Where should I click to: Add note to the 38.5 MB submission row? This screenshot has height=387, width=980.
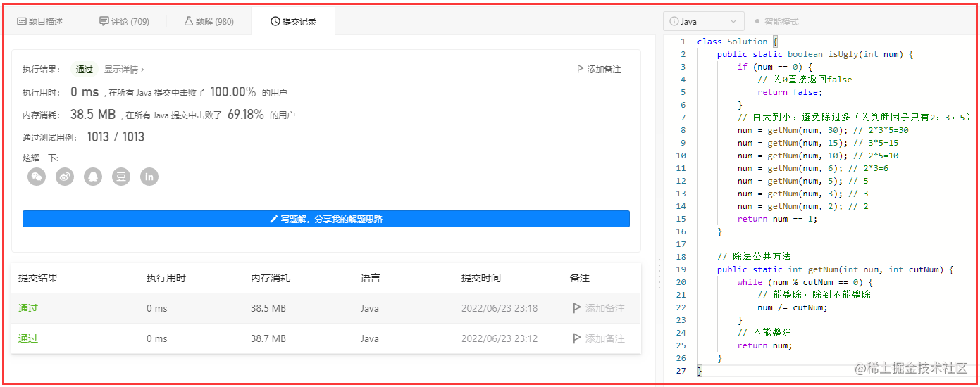(599, 308)
